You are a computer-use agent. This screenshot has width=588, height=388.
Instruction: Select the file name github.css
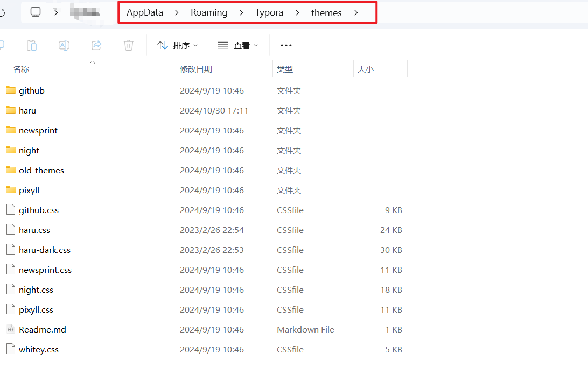39,210
